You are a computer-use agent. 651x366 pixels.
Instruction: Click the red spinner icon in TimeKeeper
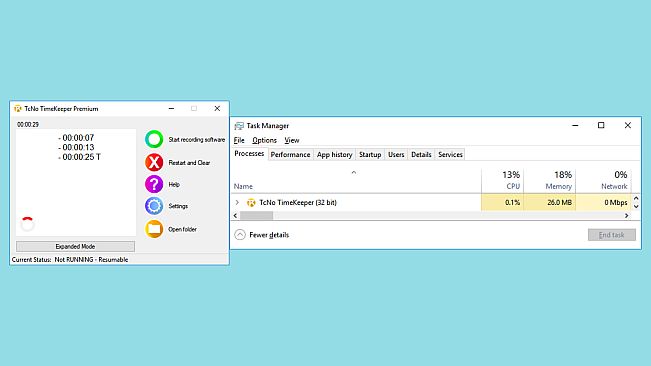pyautogui.click(x=27, y=224)
